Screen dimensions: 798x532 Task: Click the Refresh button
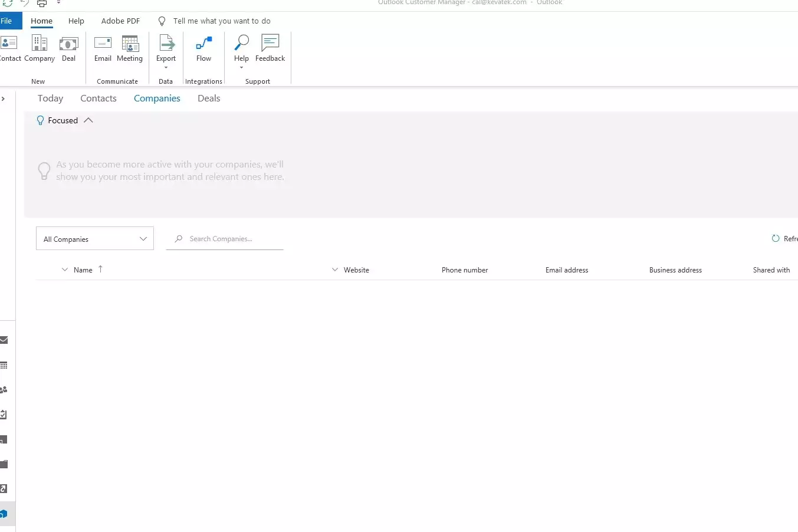[784, 239]
